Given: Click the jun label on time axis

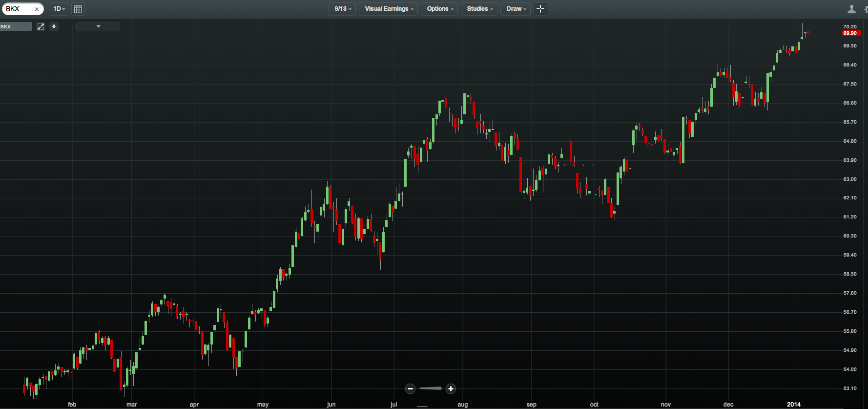Looking at the screenshot, I should pyautogui.click(x=331, y=405).
